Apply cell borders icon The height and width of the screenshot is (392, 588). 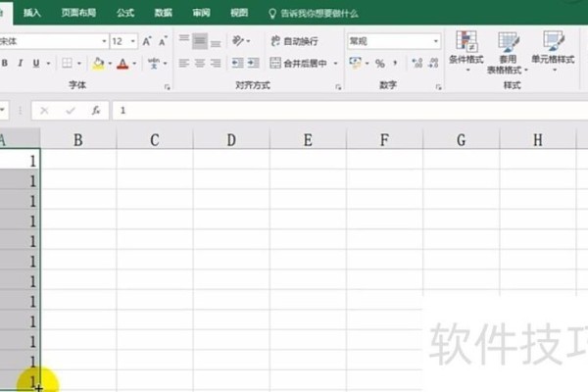67,63
